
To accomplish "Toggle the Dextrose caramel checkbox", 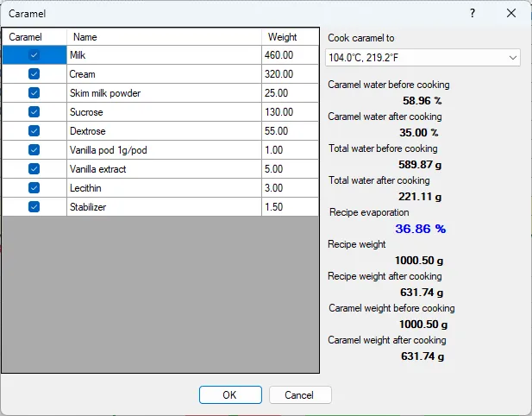I will (34, 131).
